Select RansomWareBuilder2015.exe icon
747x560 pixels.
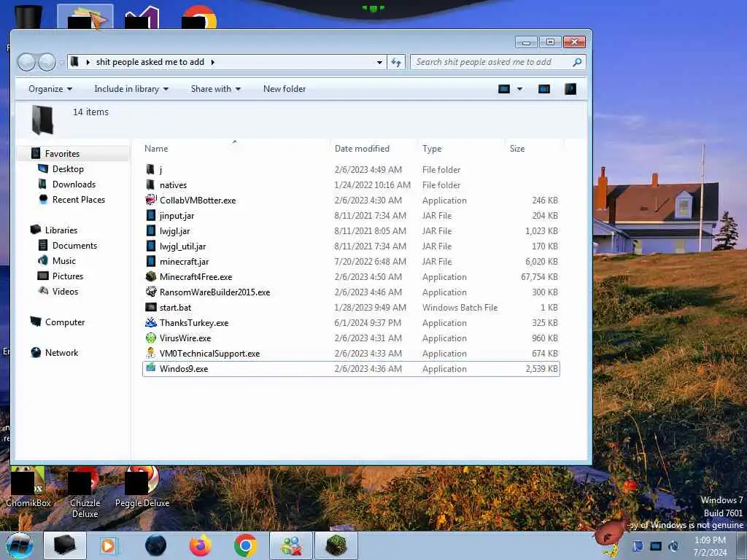tap(150, 292)
